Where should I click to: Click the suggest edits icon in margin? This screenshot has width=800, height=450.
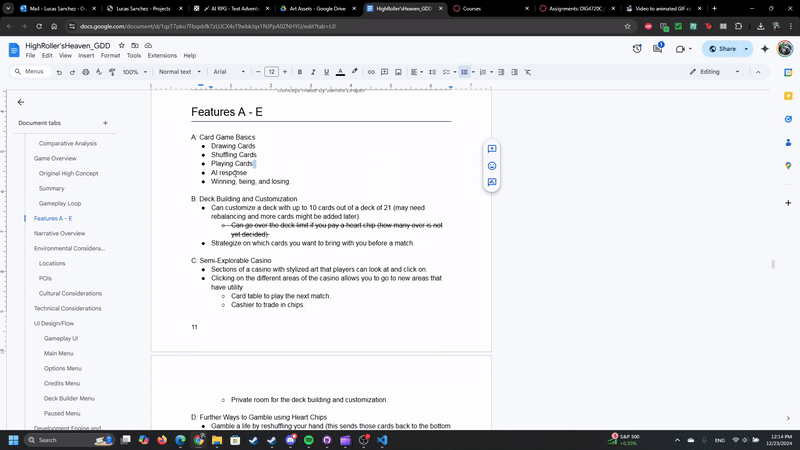click(492, 183)
